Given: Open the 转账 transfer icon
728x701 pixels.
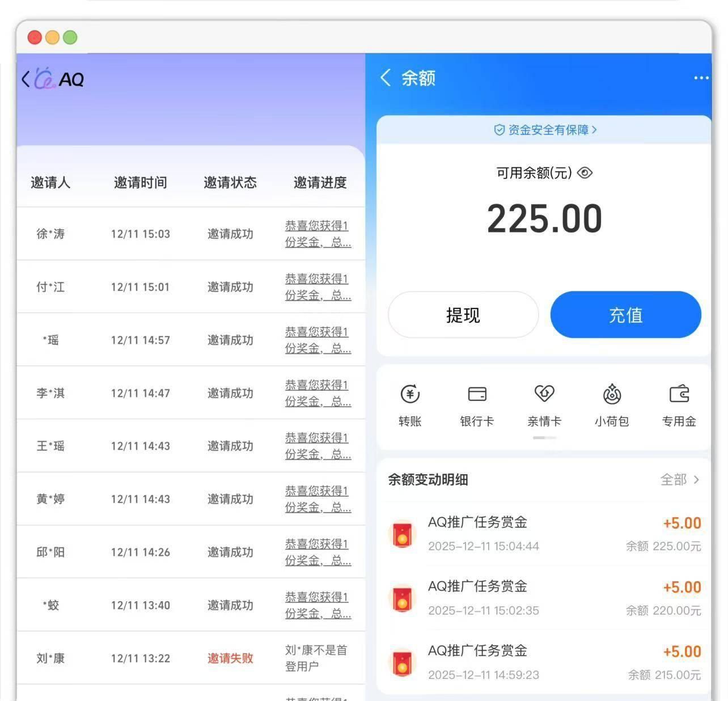Looking at the screenshot, I should coord(410,394).
